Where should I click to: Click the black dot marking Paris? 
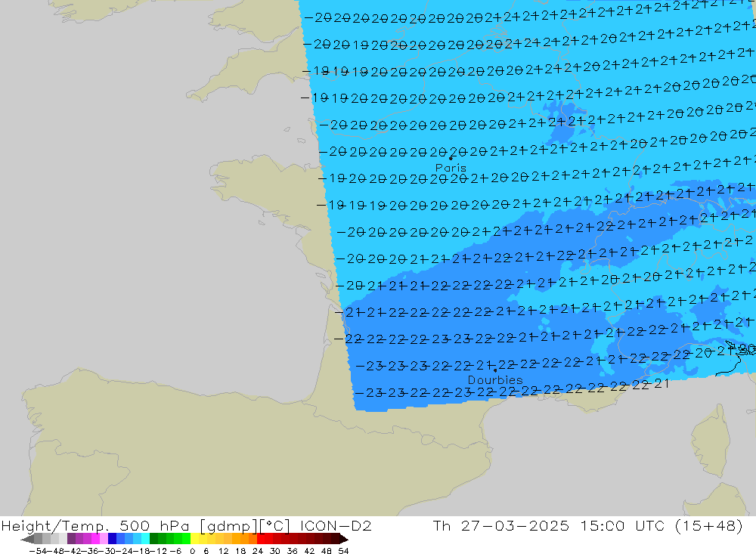pyautogui.click(x=451, y=158)
